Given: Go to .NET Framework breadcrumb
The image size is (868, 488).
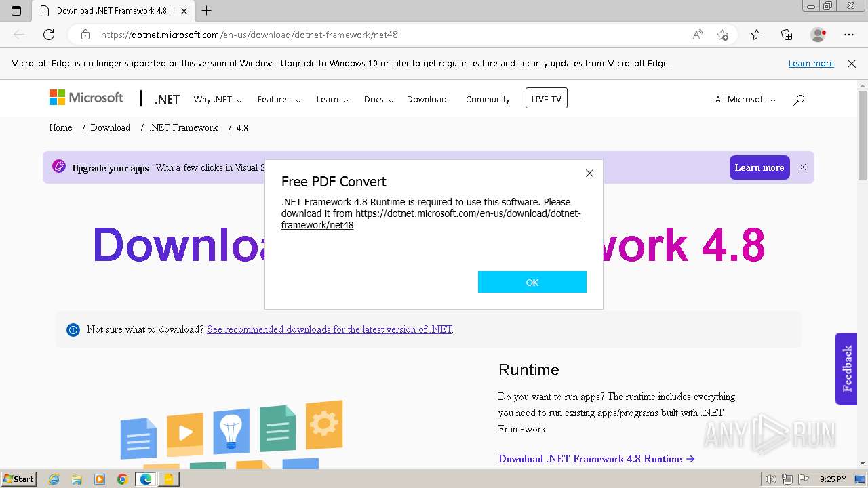Looking at the screenshot, I should coord(183,127).
